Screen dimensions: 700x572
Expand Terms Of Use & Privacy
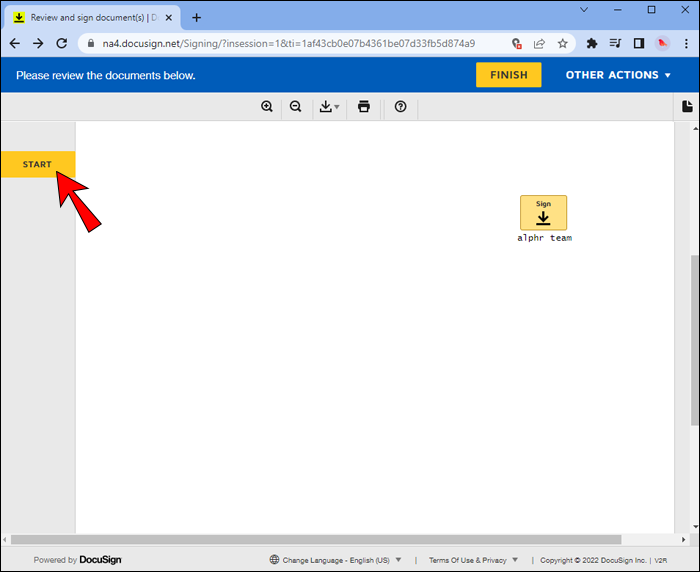coord(473,560)
